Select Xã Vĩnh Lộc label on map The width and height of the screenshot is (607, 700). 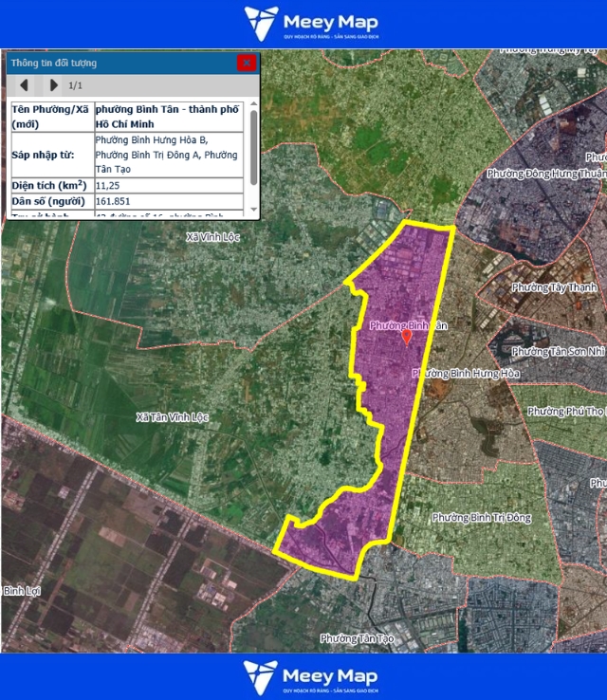214,236
